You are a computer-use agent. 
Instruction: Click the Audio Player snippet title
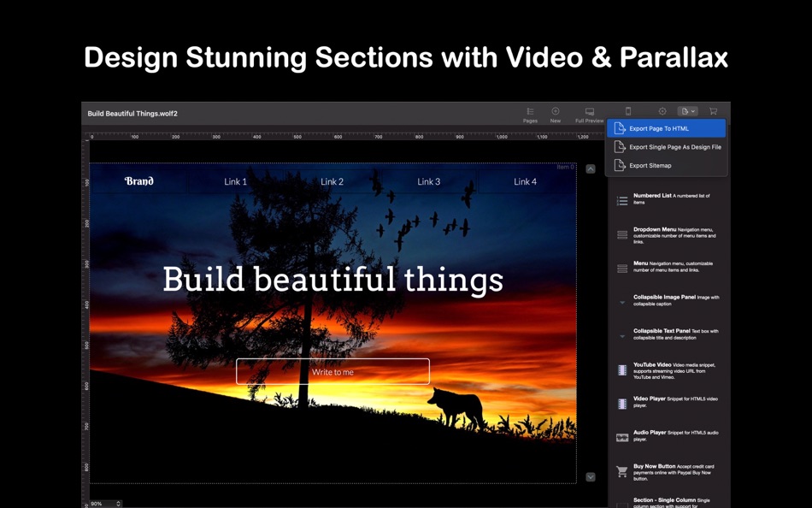(650, 433)
